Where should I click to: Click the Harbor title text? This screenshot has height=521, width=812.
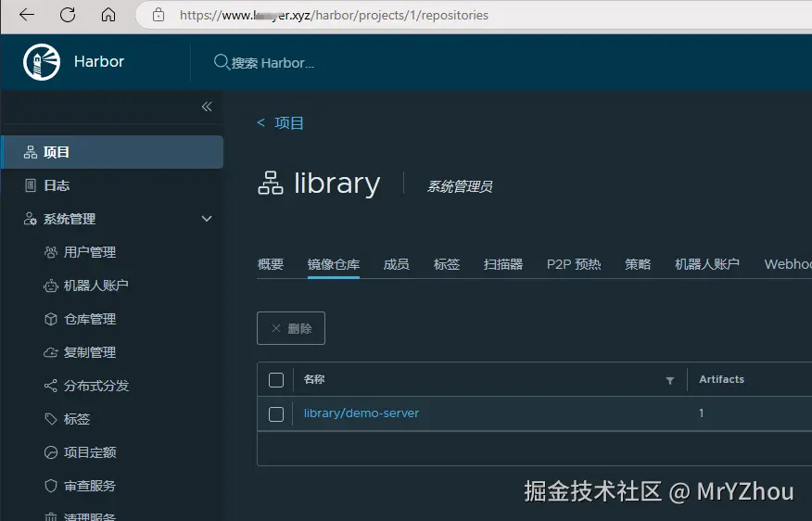[x=99, y=61]
